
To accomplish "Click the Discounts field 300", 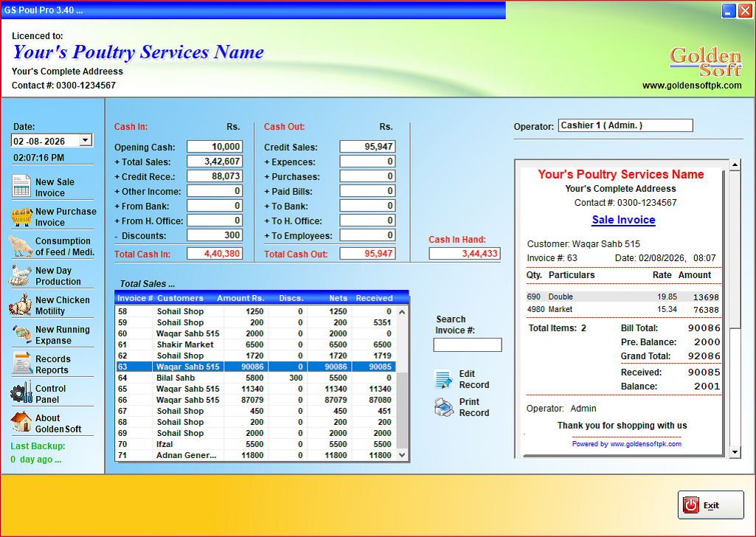I will pos(215,235).
